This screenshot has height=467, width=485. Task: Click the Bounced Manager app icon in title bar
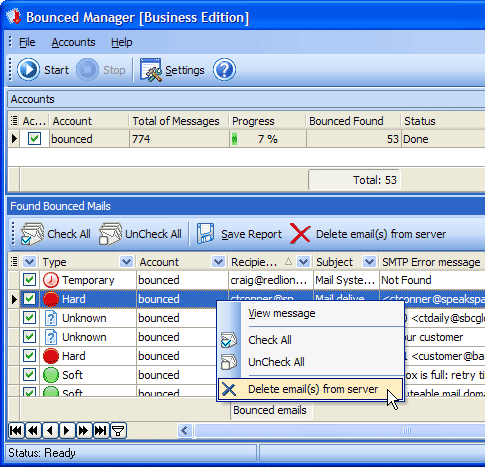click(14, 17)
